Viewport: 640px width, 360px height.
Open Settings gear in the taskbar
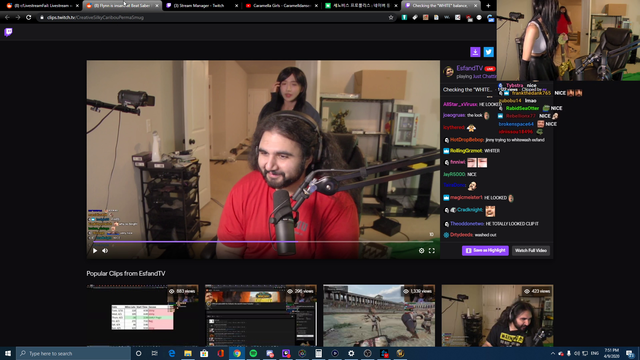coord(351,353)
